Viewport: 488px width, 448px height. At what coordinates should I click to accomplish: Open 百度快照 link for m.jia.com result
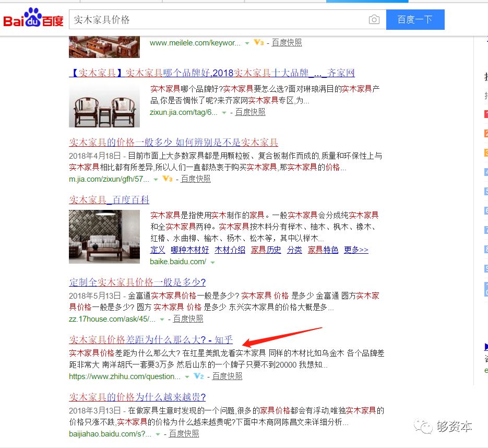pos(196,179)
